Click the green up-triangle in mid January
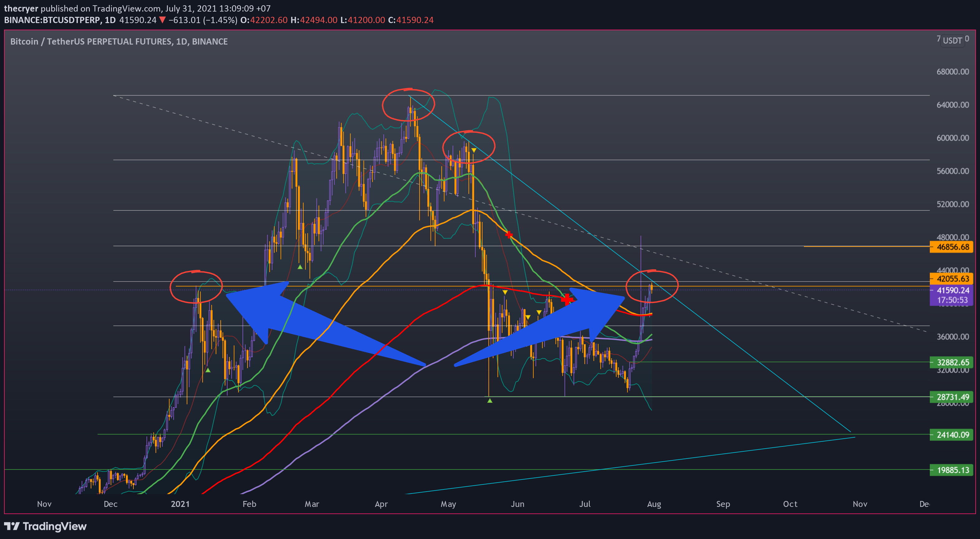This screenshot has height=539, width=980. [208, 370]
